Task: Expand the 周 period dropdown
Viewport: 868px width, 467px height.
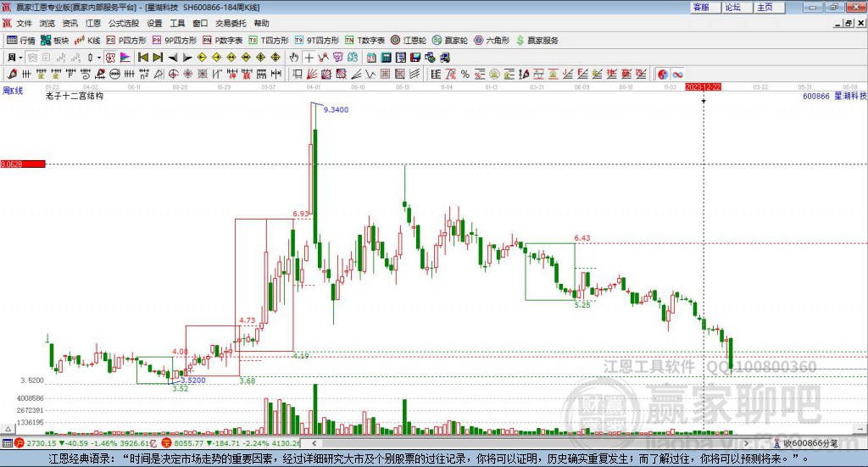Action: 20,58
